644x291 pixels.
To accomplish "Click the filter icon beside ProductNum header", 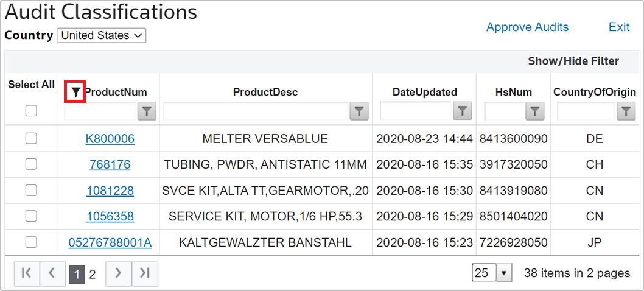I will (75, 92).
